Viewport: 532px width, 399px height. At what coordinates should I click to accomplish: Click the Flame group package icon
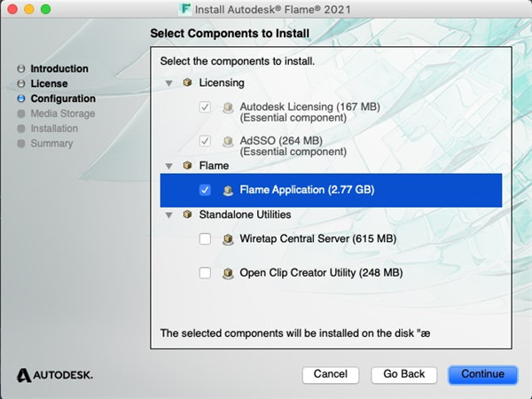[x=186, y=165]
